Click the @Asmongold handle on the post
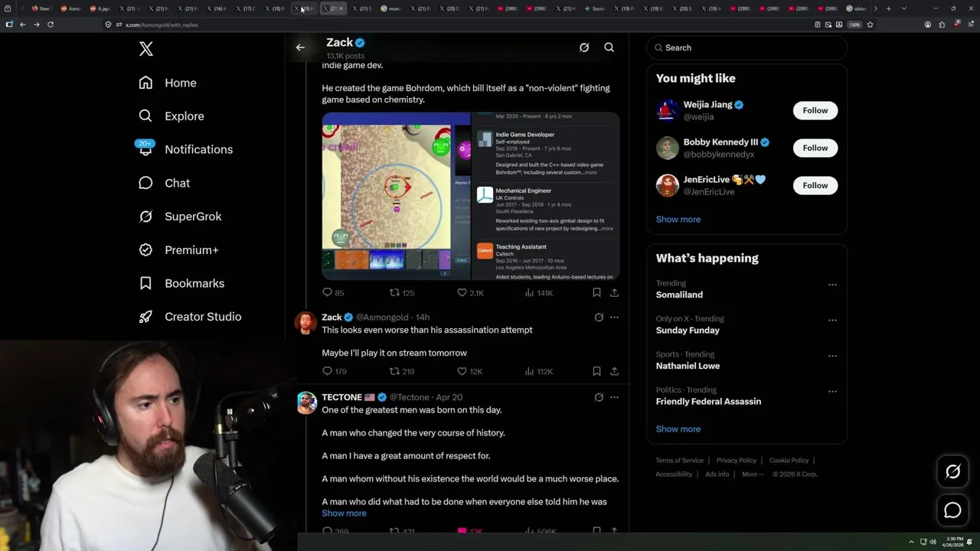The image size is (980, 551). pyautogui.click(x=382, y=318)
